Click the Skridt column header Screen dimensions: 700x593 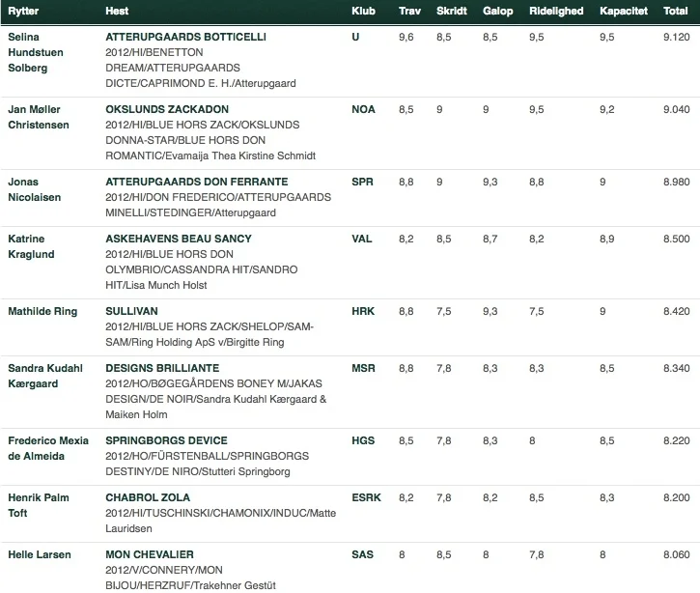click(452, 12)
